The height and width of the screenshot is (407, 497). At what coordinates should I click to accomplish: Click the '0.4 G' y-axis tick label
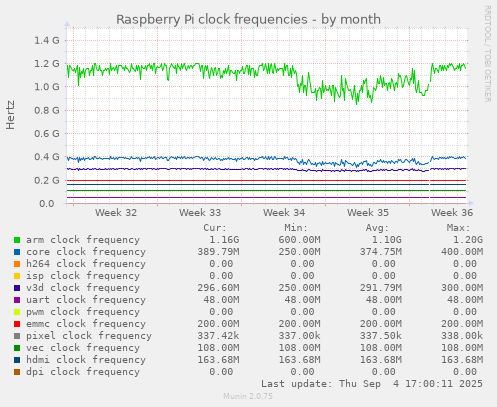point(47,157)
